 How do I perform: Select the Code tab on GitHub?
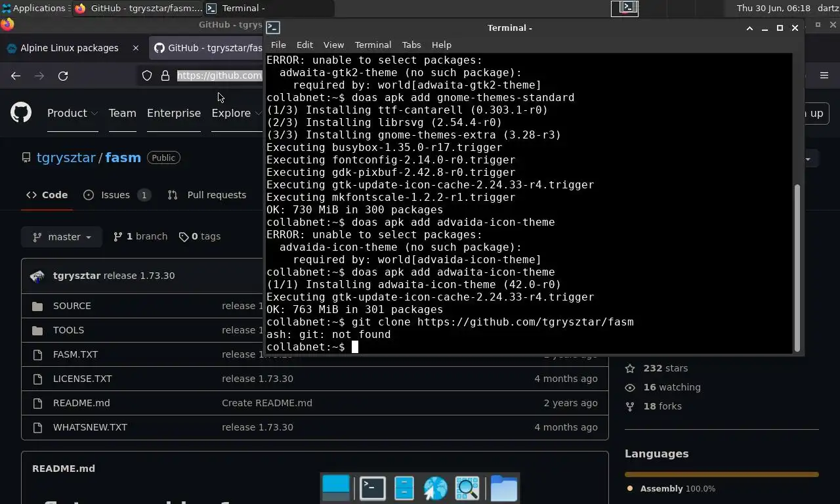coord(47,195)
